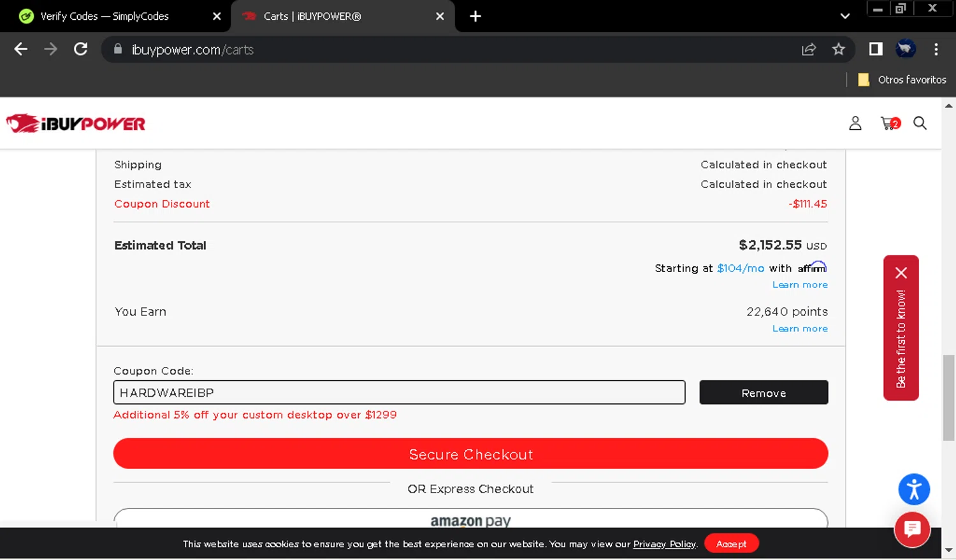Close the Verify Codes SimplyCodes tab

[x=217, y=16]
